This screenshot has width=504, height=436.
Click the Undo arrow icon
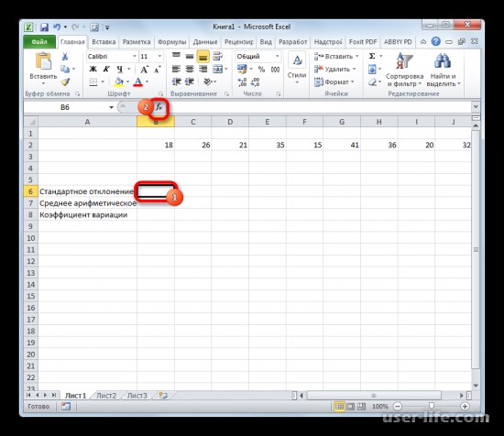tap(57, 27)
